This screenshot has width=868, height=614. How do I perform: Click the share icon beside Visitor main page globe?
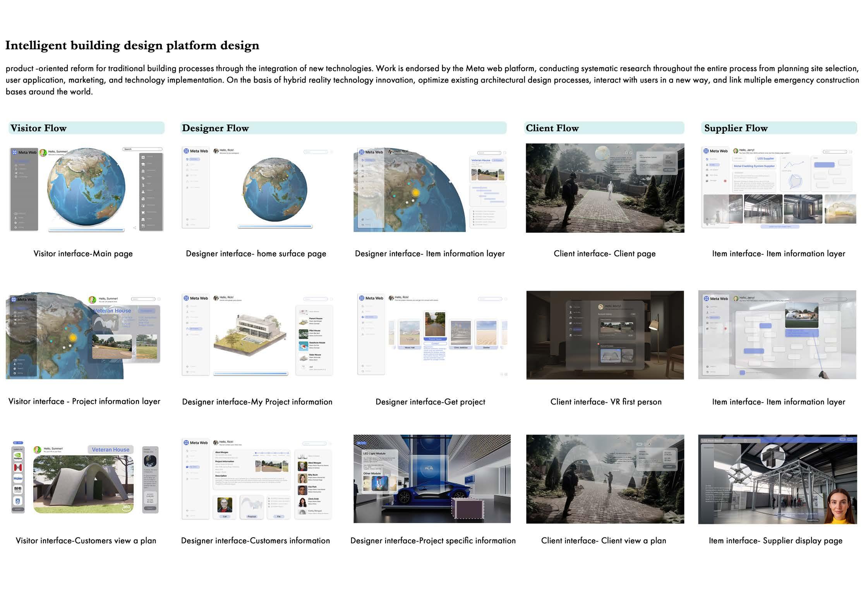(x=134, y=228)
